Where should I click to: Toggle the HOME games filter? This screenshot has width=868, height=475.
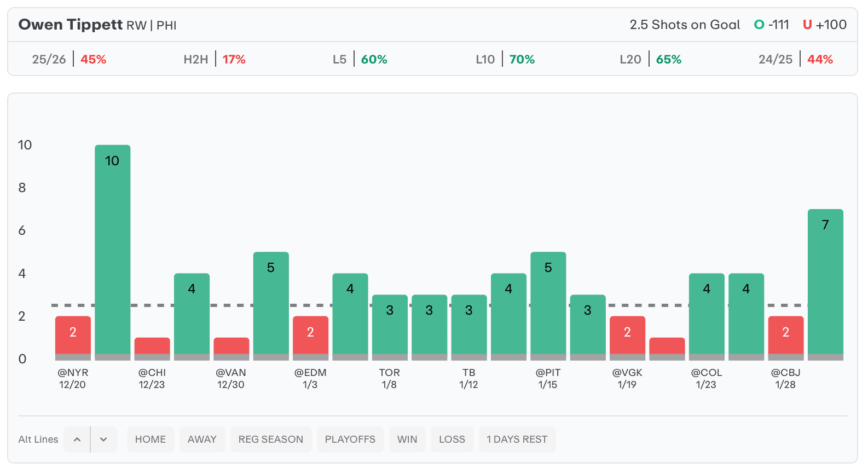click(151, 439)
